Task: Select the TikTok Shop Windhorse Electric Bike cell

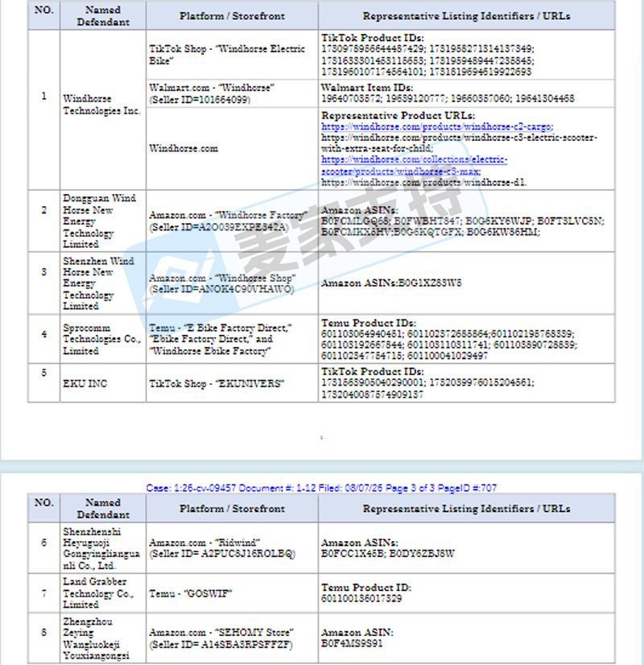Action: 232,55
